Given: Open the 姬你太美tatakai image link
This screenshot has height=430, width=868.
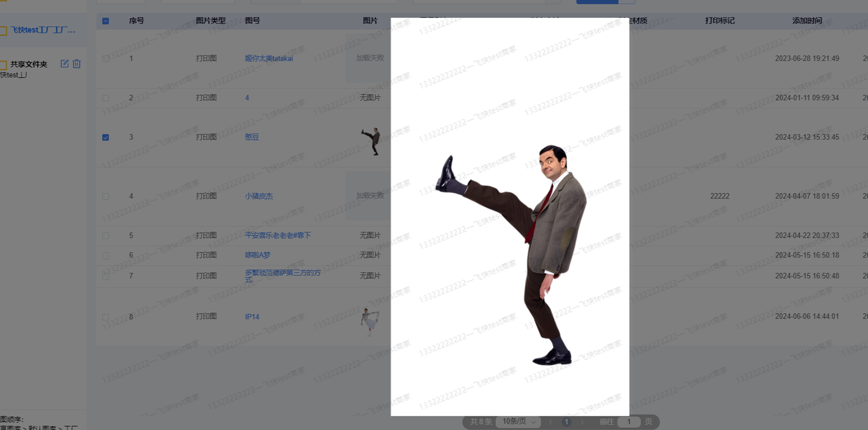Looking at the screenshot, I should (269, 58).
